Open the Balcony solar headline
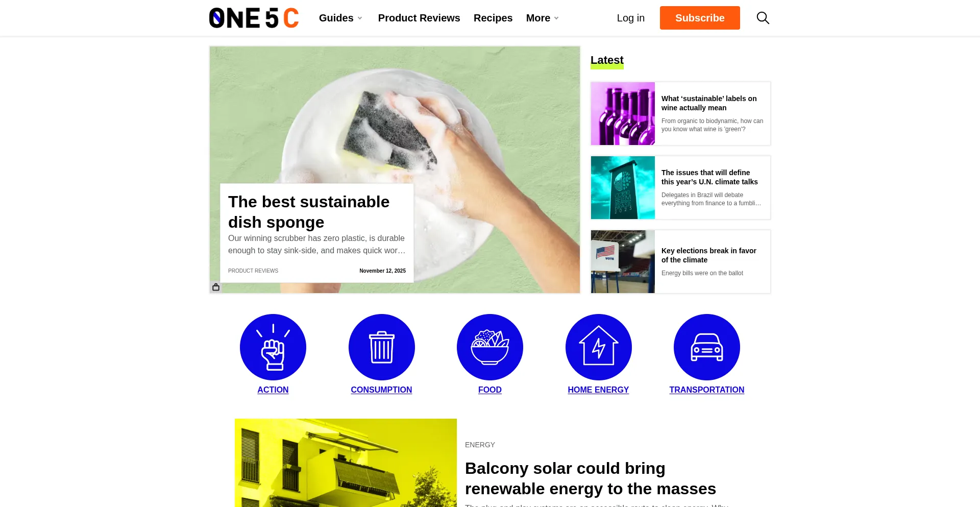This screenshot has width=980, height=507. pyautogui.click(x=591, y=478)
